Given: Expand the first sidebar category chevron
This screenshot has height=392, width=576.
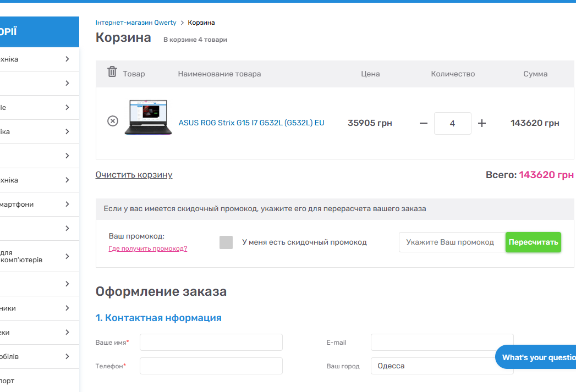Looking at the screenshot, I should pyautogui.click(x=67, y=59).
